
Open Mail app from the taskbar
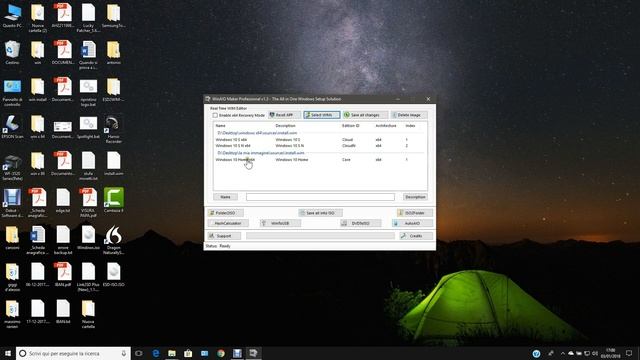(204, 353)
